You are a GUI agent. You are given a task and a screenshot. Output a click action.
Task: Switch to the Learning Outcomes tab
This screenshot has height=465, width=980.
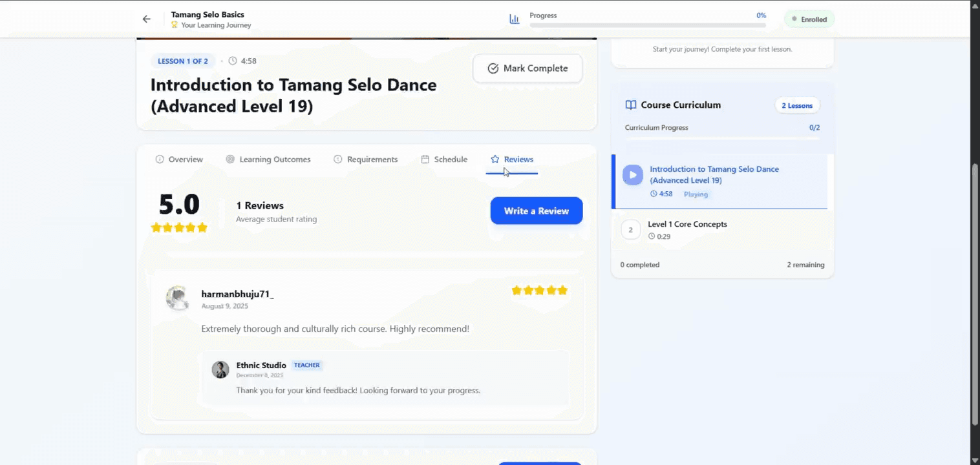268,160
